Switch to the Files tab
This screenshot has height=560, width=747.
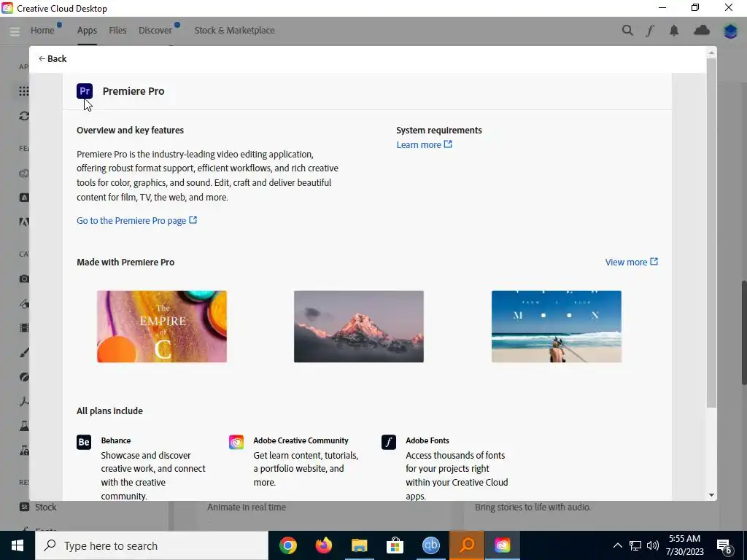(x=117, y=30)
